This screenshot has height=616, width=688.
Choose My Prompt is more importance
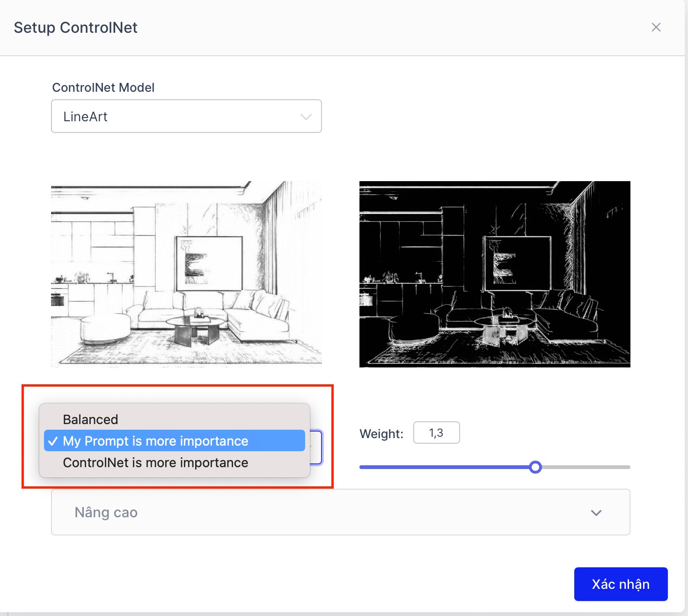(155, 441)
